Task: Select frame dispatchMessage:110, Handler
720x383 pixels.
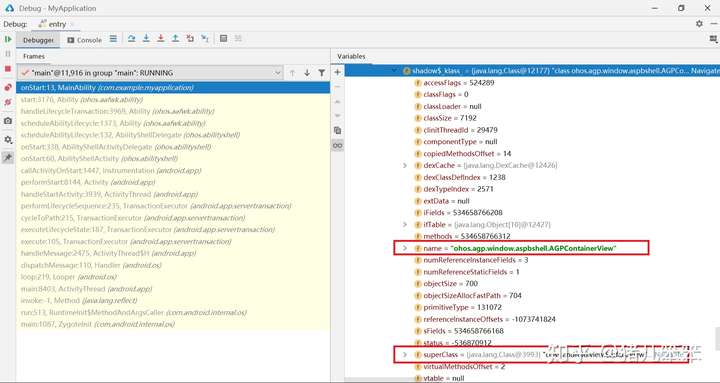Action: tap(173, 265)
